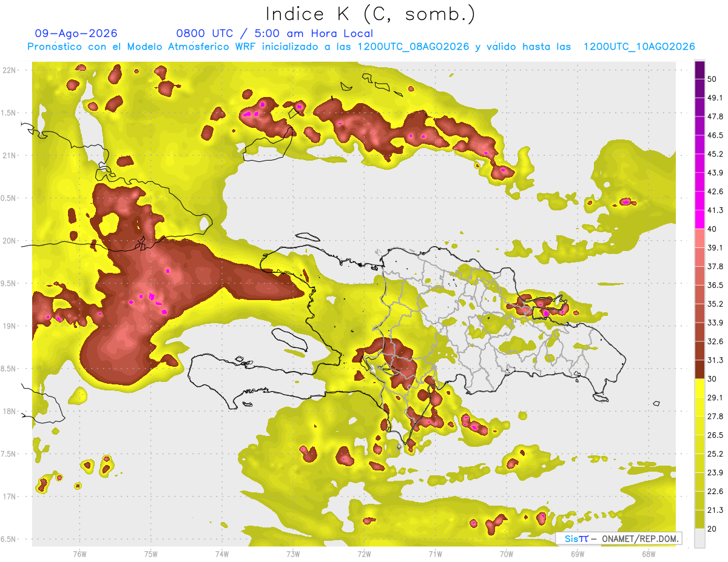The height and width of the screenshot is (562, 728).
Task: Select the date text "09-Ago-2026"
Action: (x=76, y=33)
